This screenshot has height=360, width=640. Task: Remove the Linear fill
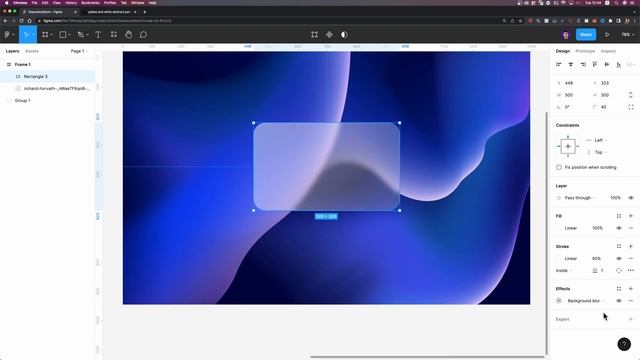[x=631, y=228]
